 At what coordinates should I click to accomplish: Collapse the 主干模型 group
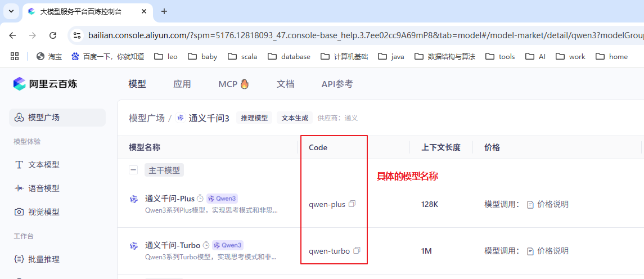click(133, 170)
